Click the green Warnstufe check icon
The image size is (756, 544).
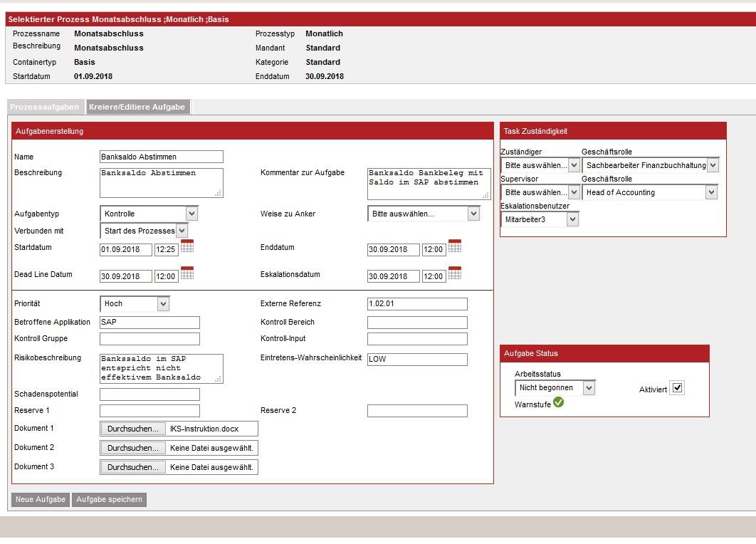point(558,403)
